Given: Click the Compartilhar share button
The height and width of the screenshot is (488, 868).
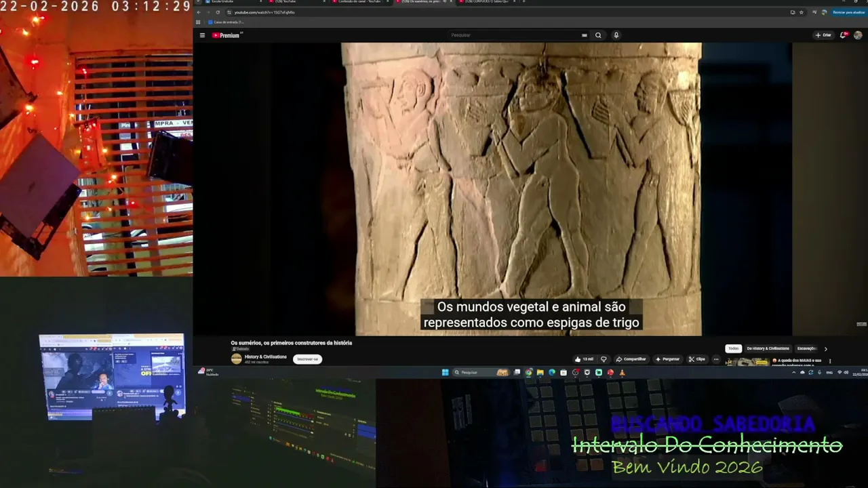Looking at the screenshot, I should (x=631, y=359).
